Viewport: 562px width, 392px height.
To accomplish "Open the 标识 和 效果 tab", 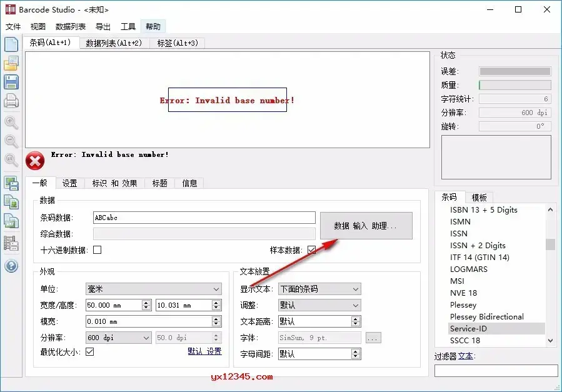I will (114, 183).
